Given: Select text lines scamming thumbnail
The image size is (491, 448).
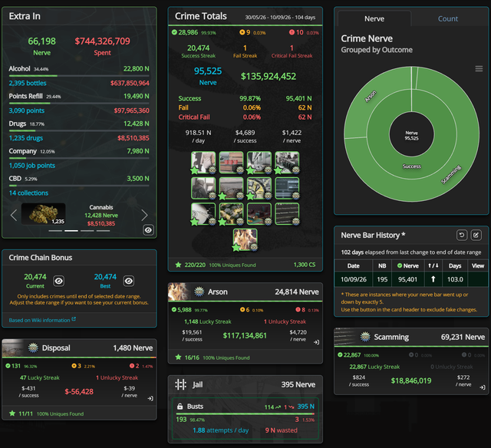Looking at the screenshot, I should (287, 213).
